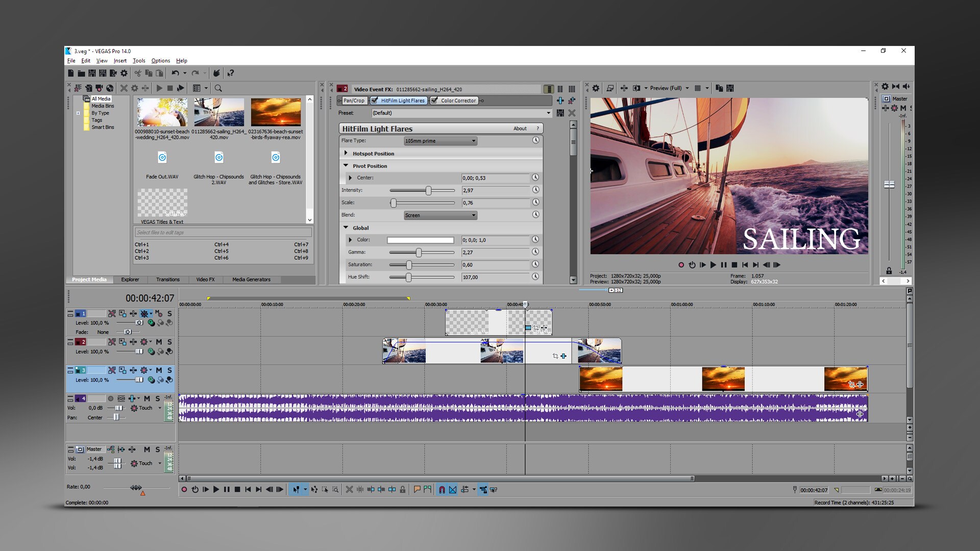The width and height of the screenshot is (980, 551).
Task: Click the loop playback icon in transport bar
Action: click(x=195, y=489)
